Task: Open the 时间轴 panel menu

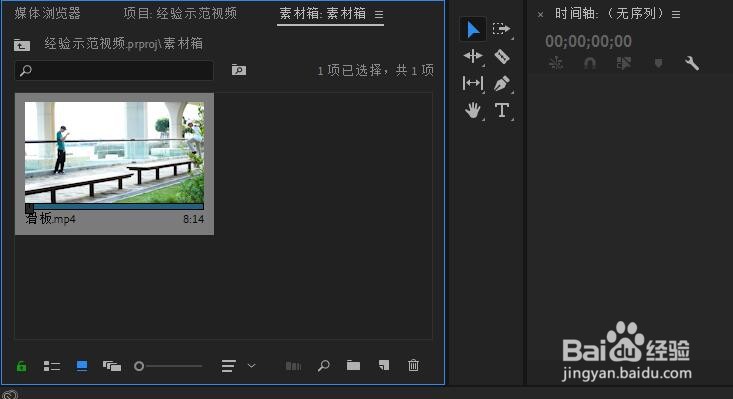Action: 676,14
